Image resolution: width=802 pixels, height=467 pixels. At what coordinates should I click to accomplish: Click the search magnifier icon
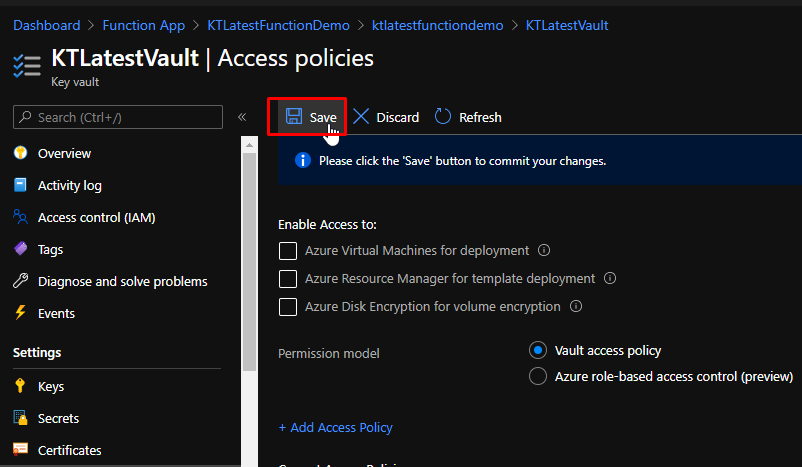[x=25, y=117]
